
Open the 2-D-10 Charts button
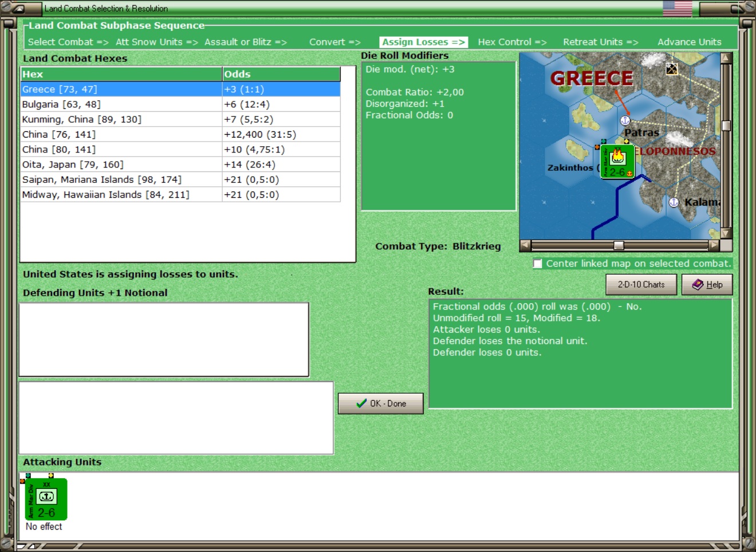641,284
